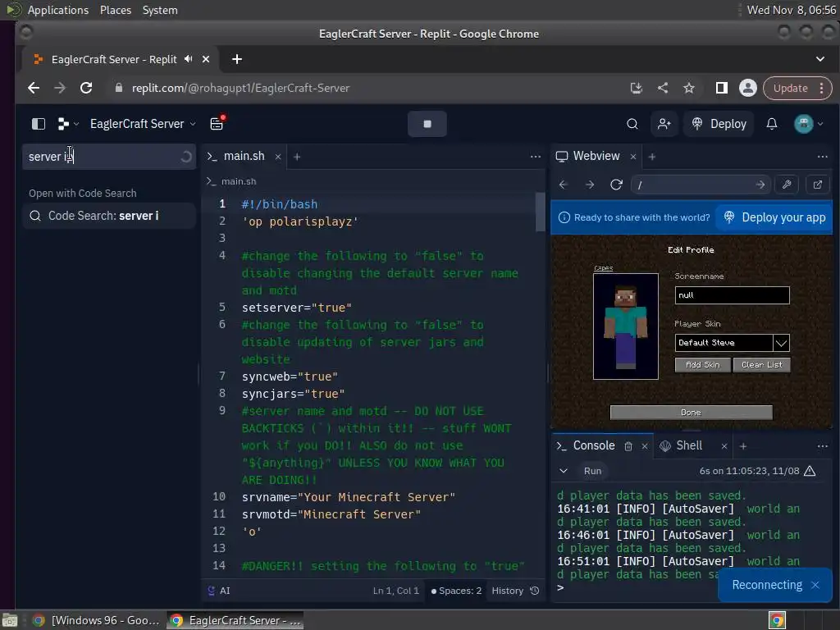Switch to Windows 96 taskbar window
The width and height of the screenshot is (840, 630).
[95, 620]
